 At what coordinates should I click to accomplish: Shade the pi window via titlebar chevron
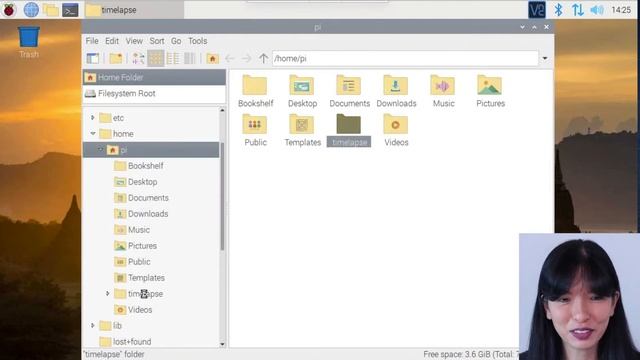click(522, 27)
